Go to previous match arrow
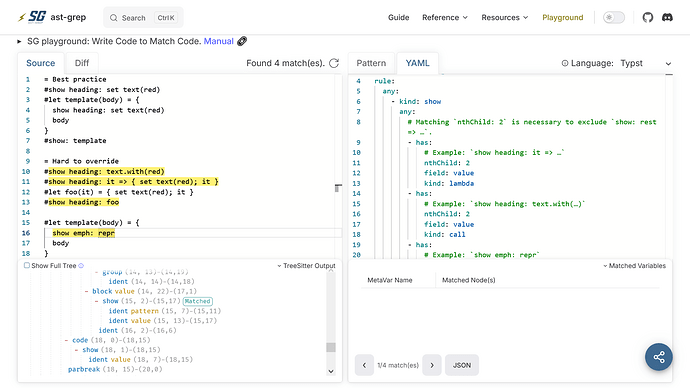The height and width of the screenshot is (388, 690). (x=364, y=365)
